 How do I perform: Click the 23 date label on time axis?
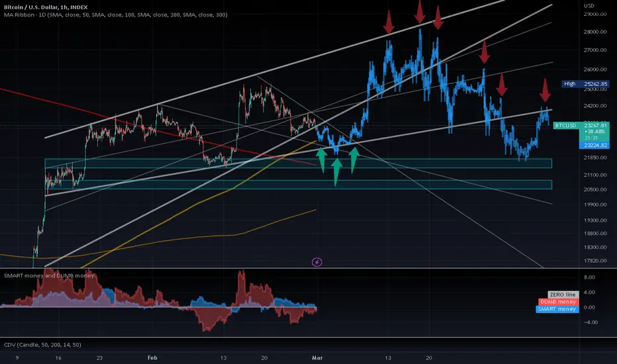pos(99,357)
